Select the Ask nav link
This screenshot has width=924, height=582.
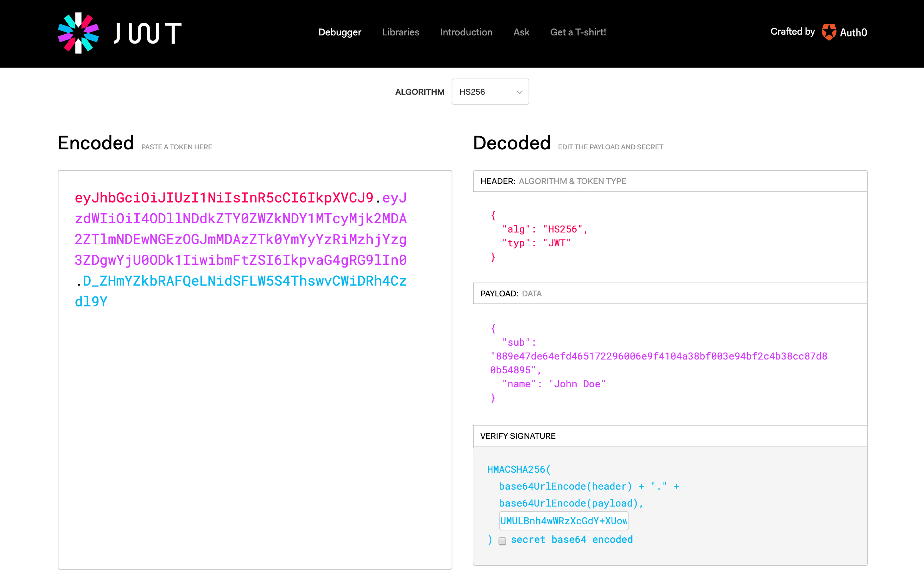tap(521, 32)
